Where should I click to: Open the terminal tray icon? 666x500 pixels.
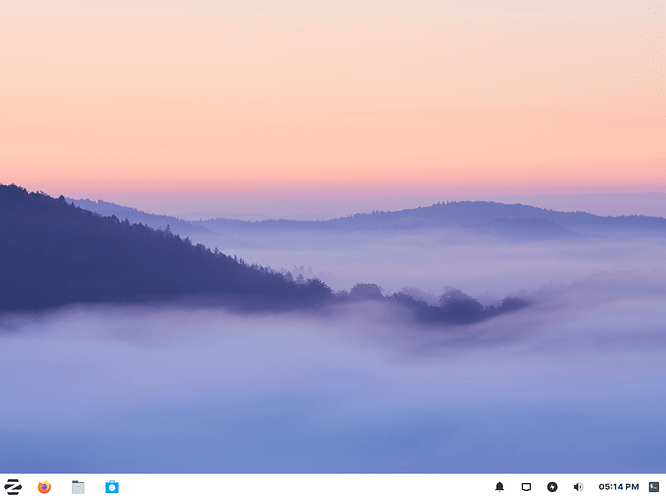pyautogui.click(x=654, y=487)
